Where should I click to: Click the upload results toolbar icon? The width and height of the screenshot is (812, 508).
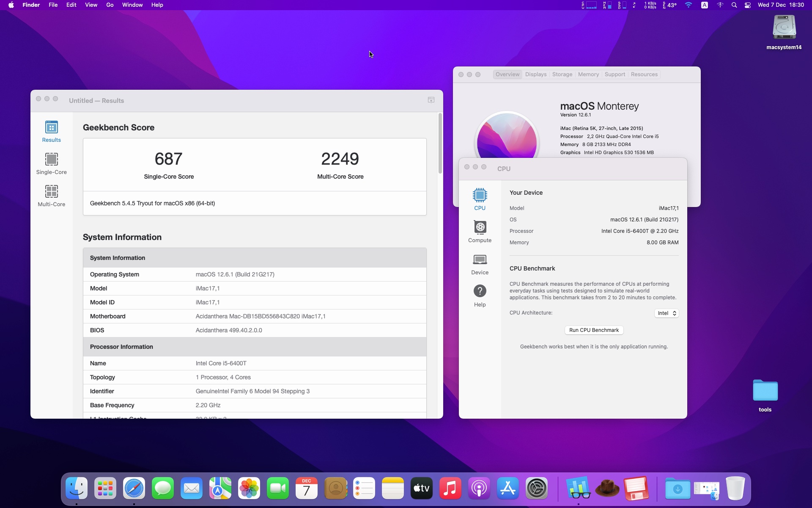431,100
